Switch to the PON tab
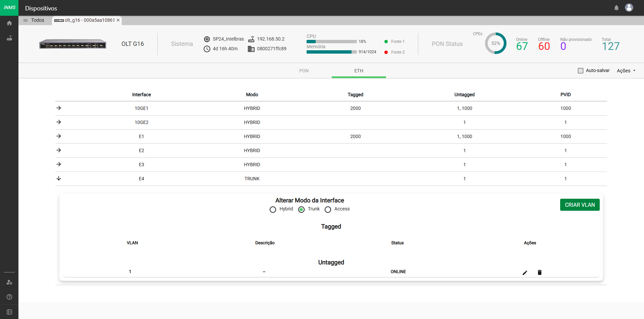The height and width of the screenshot is (319, 644). point(304,71)
